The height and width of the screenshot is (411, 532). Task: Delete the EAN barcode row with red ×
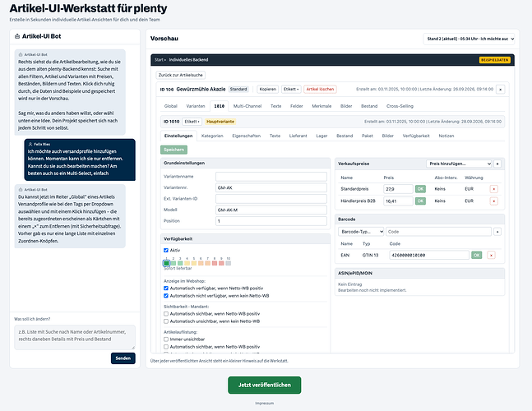[x=491, y=256]
